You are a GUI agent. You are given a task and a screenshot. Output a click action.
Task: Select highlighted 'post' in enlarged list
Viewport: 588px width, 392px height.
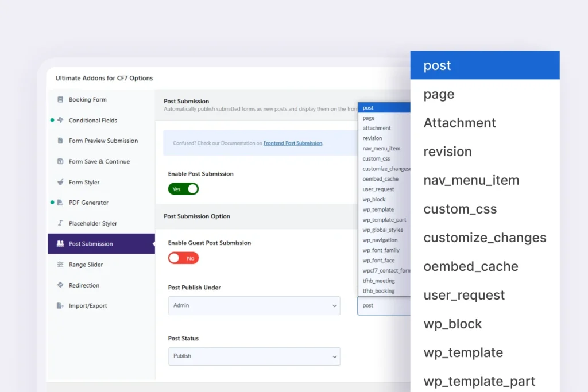485,65
